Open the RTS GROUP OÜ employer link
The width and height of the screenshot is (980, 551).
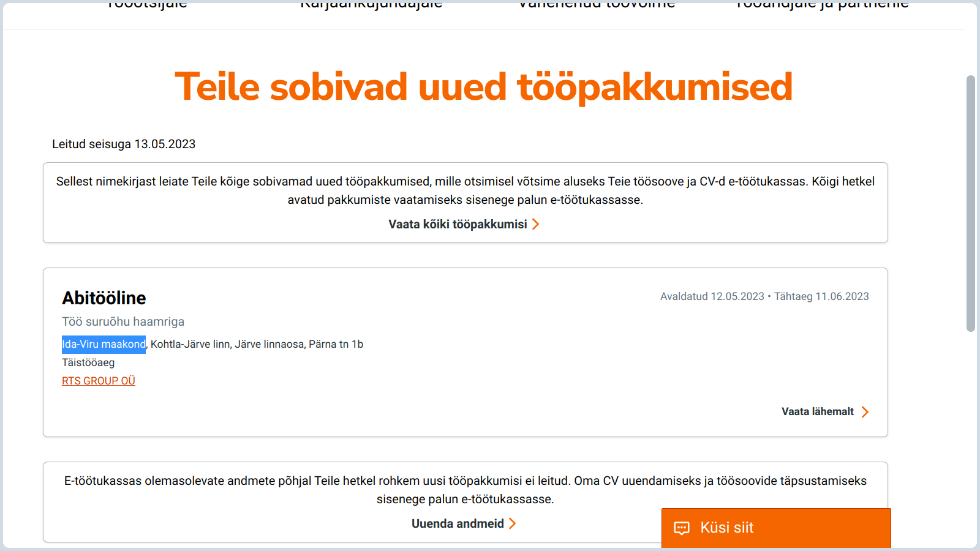point(99,381)
